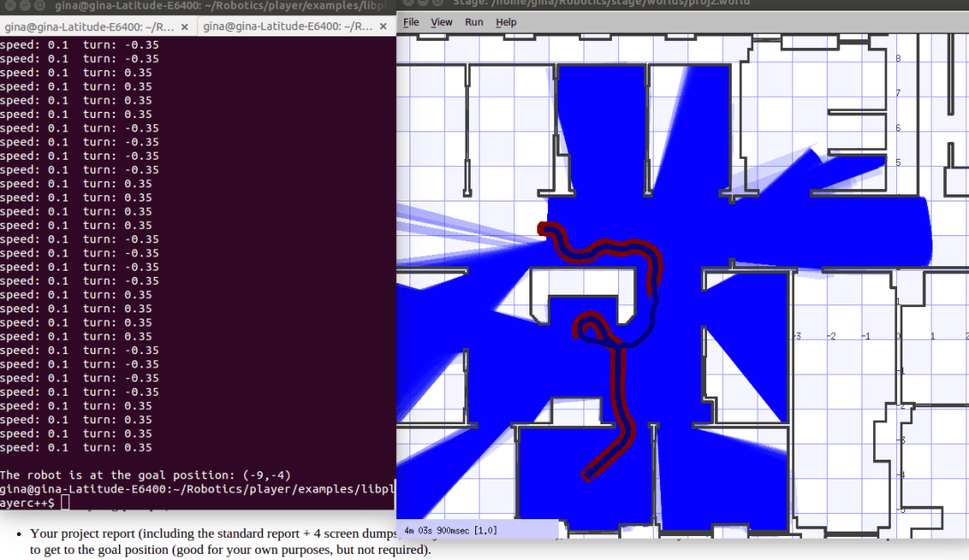Image resolution: width=969 pixels, height=560 pixels.
Task: Minimize the Stage simulator window
Action: pos(425,3)
